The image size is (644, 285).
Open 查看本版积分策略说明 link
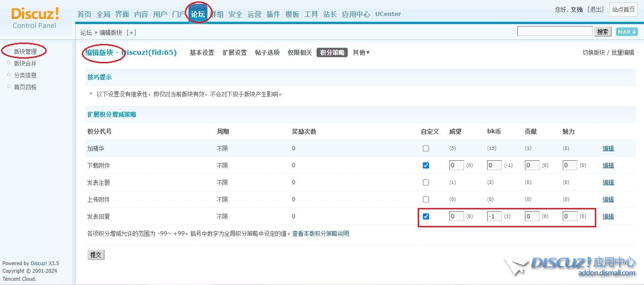pos(320,233)
